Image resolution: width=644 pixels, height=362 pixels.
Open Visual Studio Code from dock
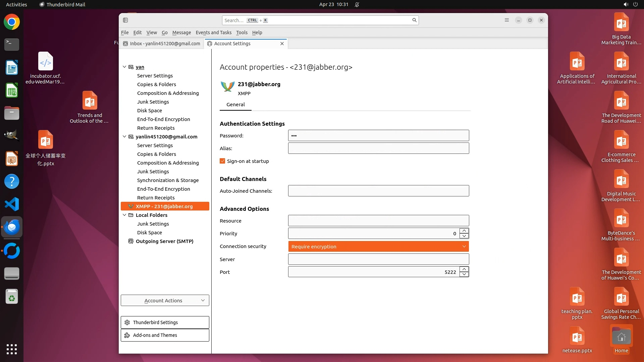click(12, 204)
